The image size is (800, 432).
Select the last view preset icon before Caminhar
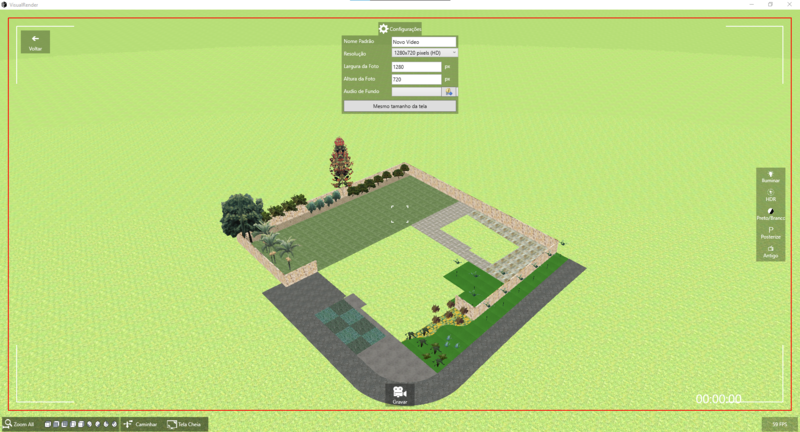(x=114, y=424)
